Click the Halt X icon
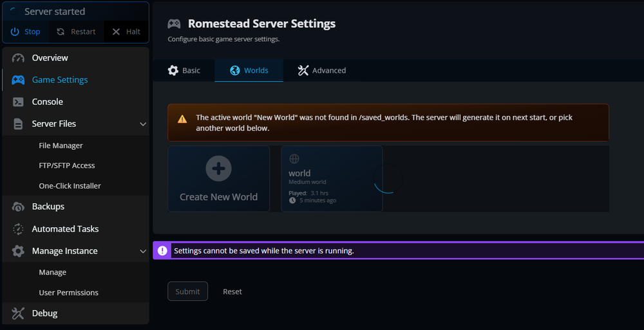Image resolution: width=644 pixels, height=330 pixels. coord(116,32)
